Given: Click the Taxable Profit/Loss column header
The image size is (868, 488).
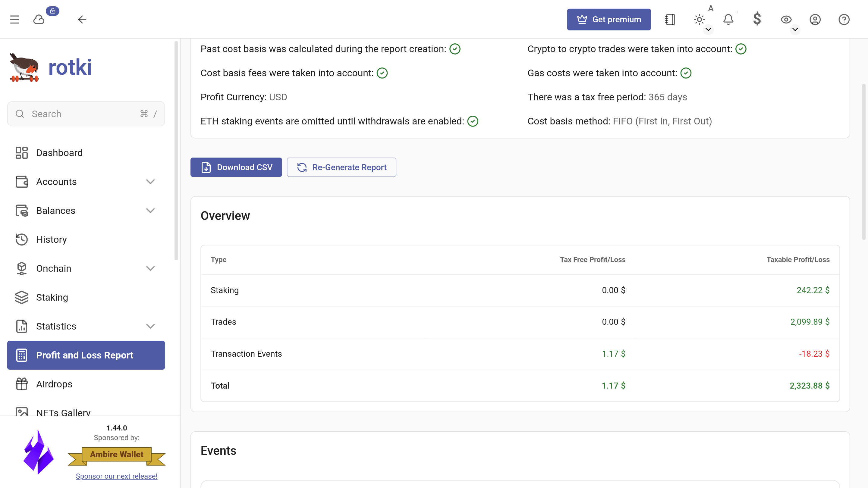Looking at the screenshot, I should 798,260.
